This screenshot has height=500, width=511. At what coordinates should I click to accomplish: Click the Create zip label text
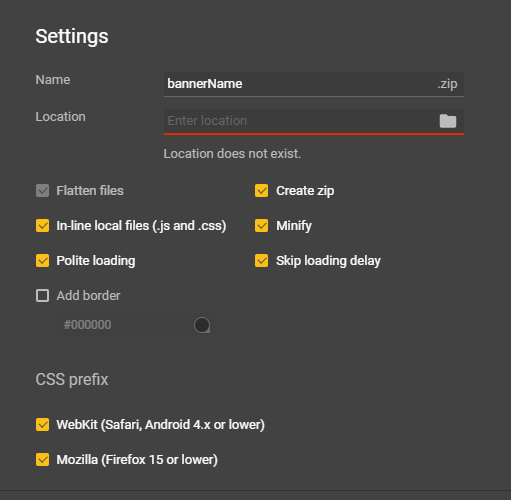(305, 191)
